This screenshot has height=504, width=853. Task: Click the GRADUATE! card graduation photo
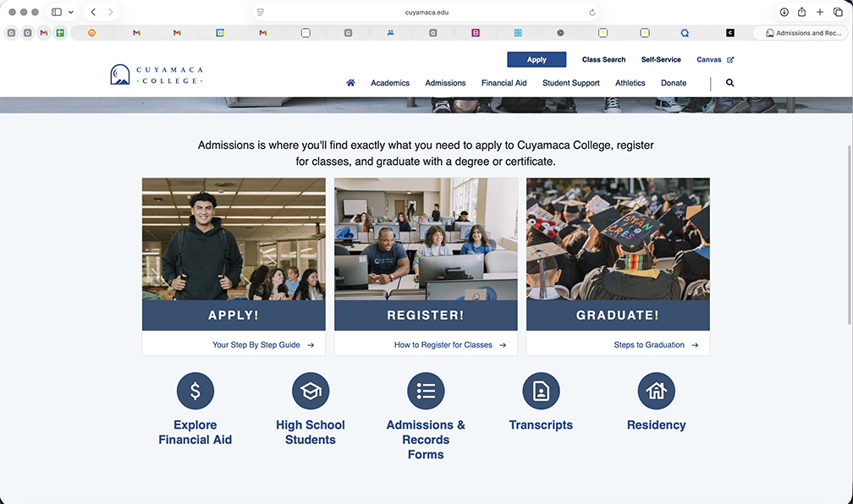(x=618, y=238)
